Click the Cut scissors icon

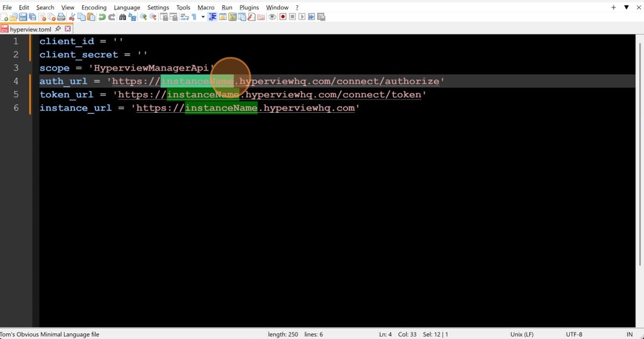coord(73,17)
